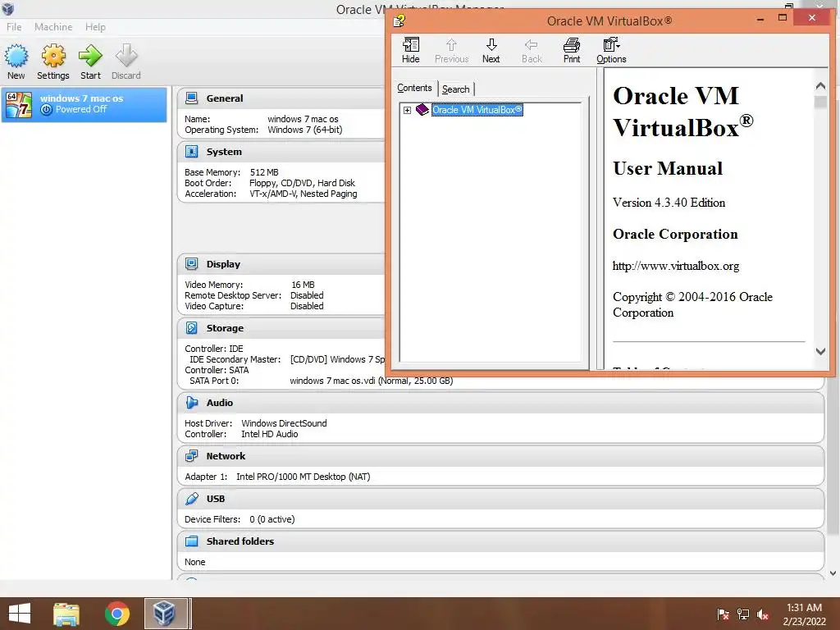Click the USB section header
Viewport: 840px width, 630px height.
point(500,499)
